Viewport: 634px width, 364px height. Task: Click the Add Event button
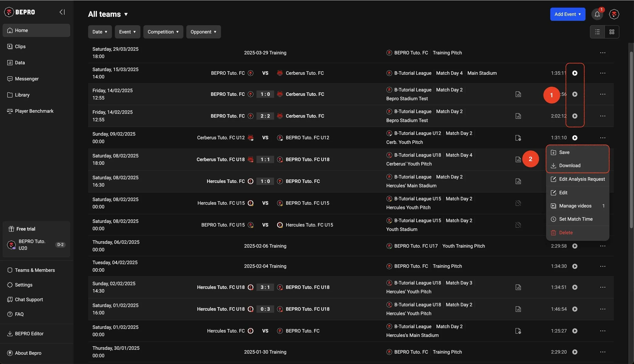tap(568, 14)
